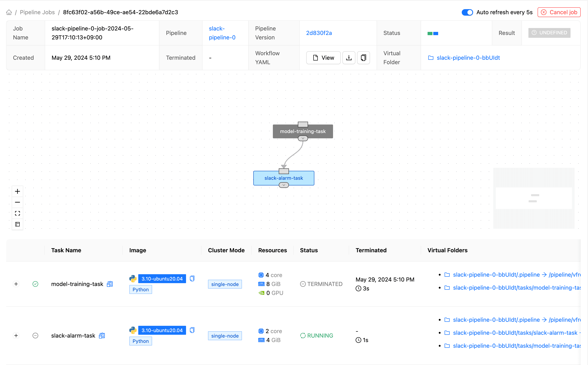Viewport: 588px width, 365px height.
Task: Click slack-alarm-task 3.10-ubuntu20.04 image tag
Action: [162, 330]
